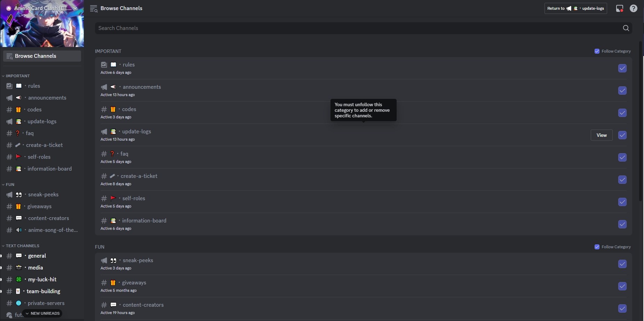644x321 pixels.
Task: Open the Help question mark at top right
Action: (634, 8)
